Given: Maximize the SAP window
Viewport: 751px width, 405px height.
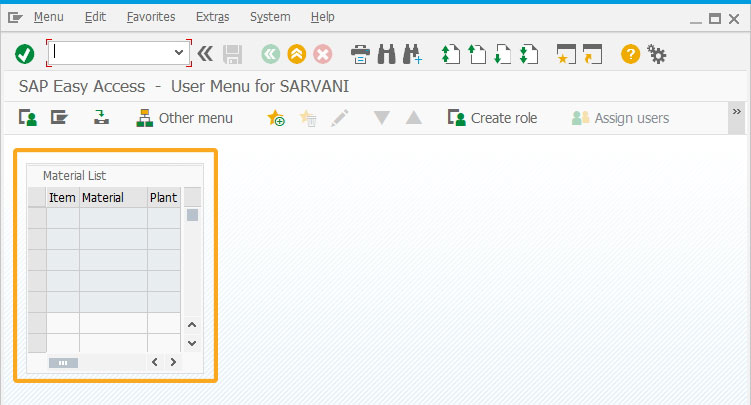Looking at the screenshot, I should tap(715, 19).
